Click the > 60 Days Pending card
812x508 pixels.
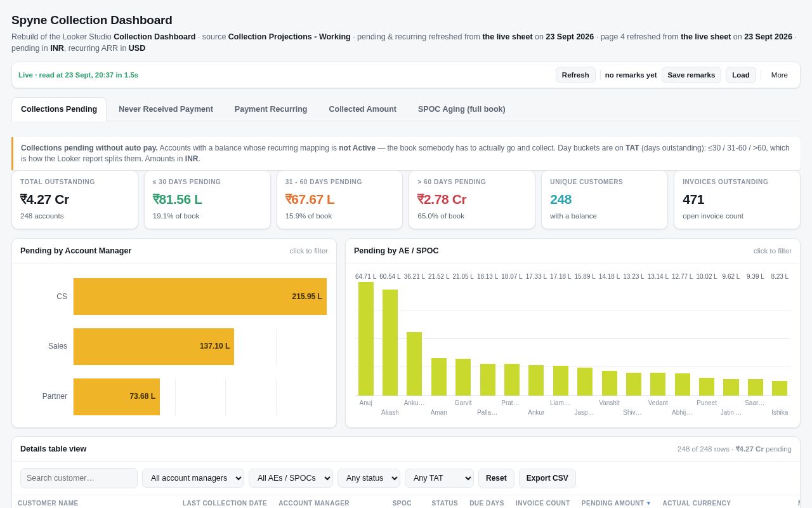(472, 199)
